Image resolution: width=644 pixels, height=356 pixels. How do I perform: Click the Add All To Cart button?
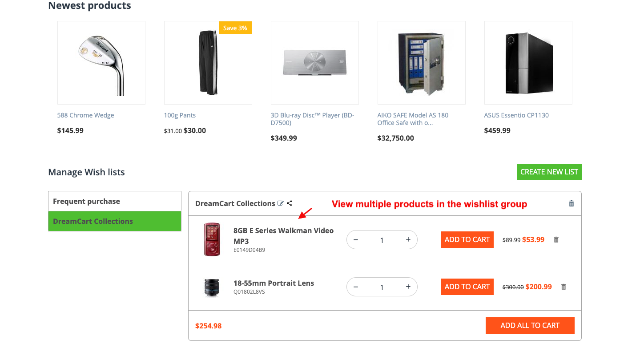pyautogui.click(x=530, y=325)
